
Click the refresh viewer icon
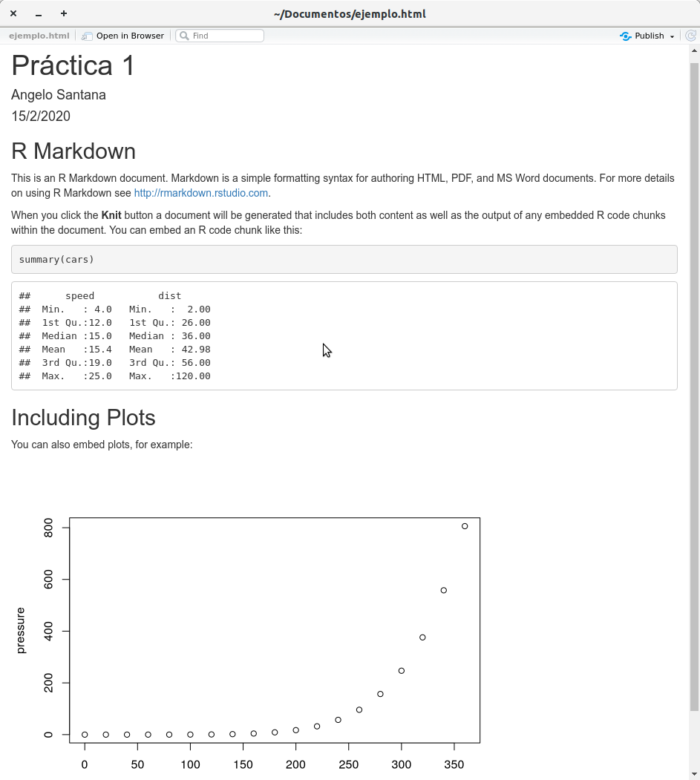(x=690, y=36)
